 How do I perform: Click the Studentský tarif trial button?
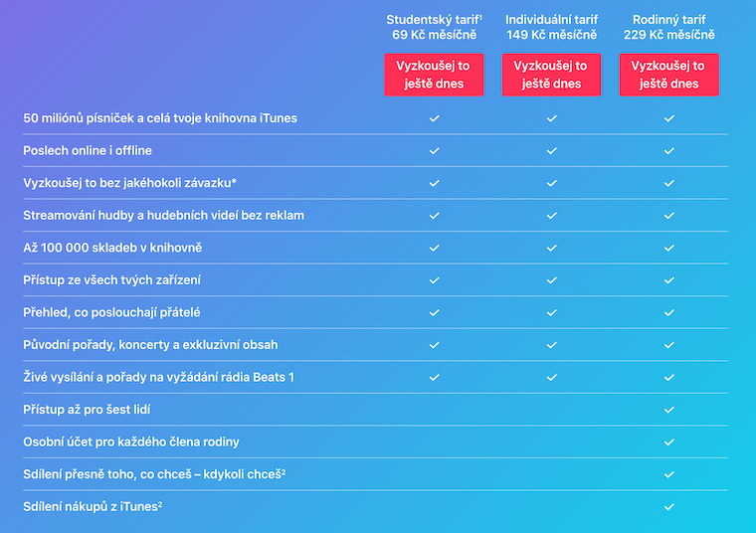[x=434, y=75]
